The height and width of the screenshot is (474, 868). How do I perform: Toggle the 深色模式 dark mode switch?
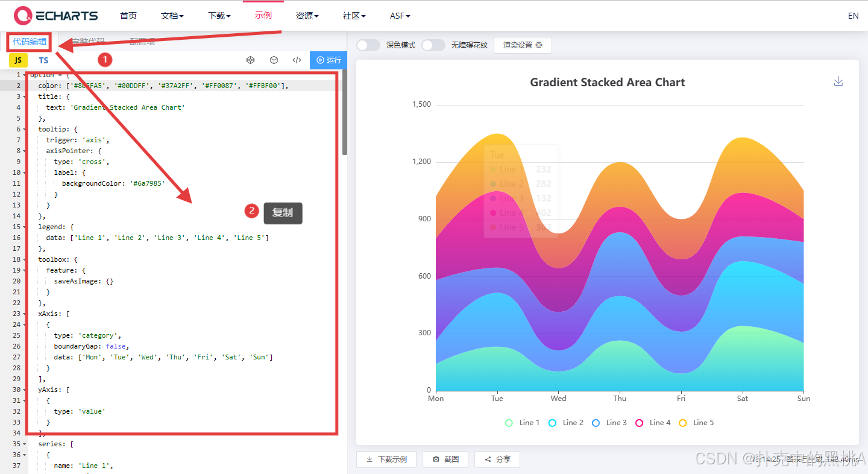tap(368, 45)
